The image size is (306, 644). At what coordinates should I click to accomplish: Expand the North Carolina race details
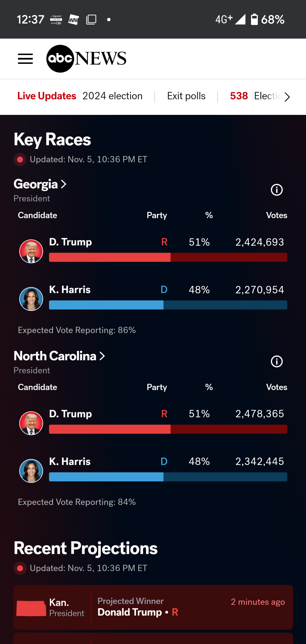pos(59,356)
